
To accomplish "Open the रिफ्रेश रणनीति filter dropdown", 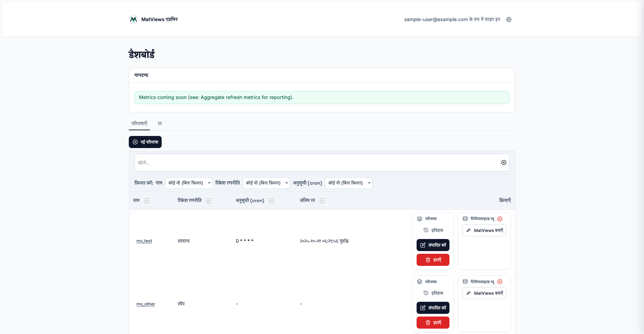I will [266, 183].
